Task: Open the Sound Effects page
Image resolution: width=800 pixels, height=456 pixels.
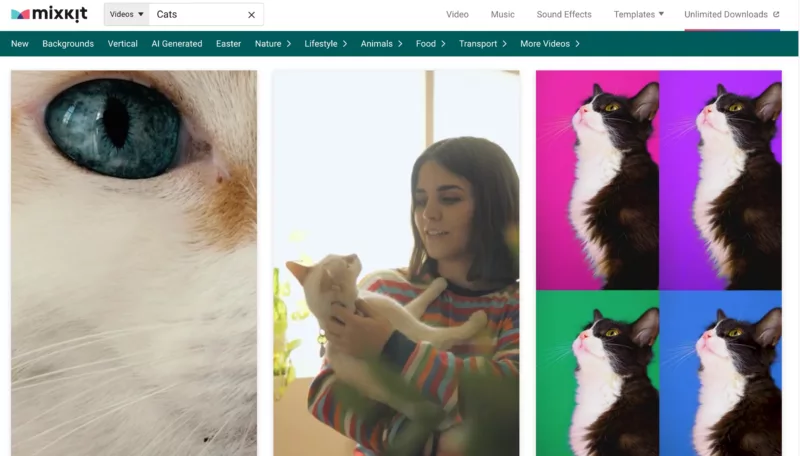Action: pos(564,15)
